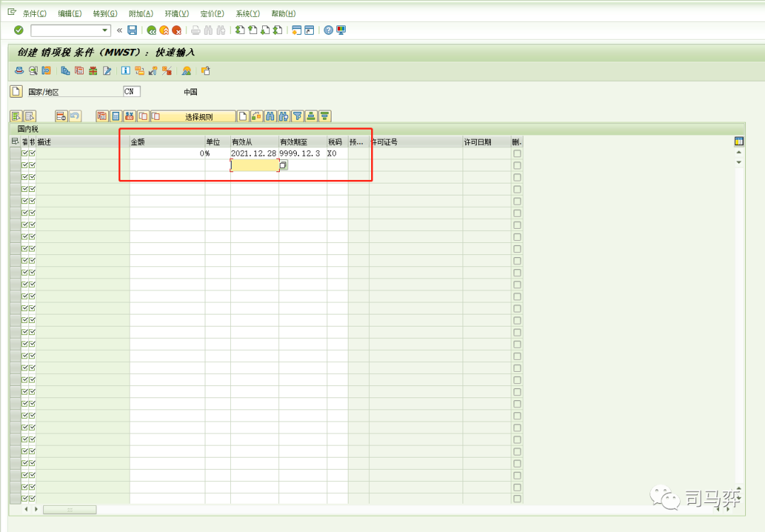
Task: Click the 许可证号 column header
Action: [416, 142]
